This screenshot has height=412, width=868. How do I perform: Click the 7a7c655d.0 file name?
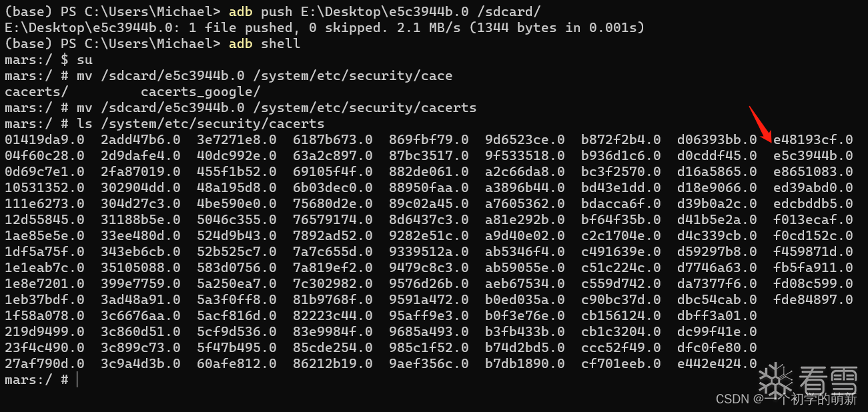tap(332, 252)
